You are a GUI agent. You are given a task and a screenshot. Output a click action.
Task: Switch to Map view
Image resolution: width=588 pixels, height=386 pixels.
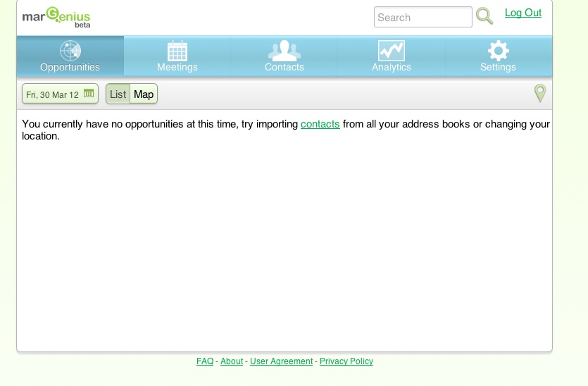coord(144,94)
